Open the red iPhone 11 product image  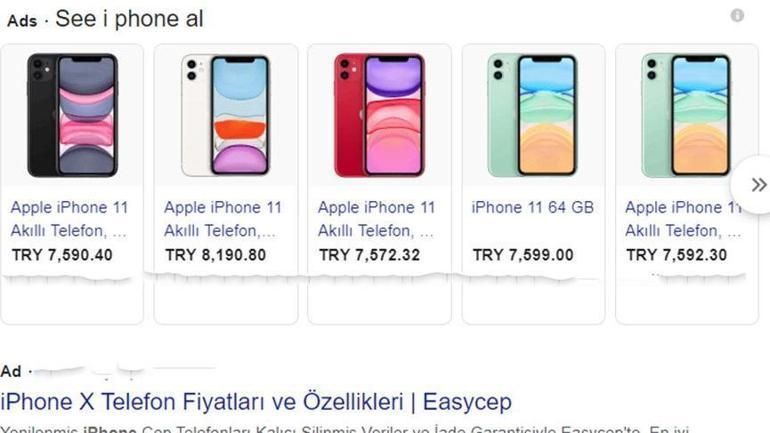click(x=380, y=115)
